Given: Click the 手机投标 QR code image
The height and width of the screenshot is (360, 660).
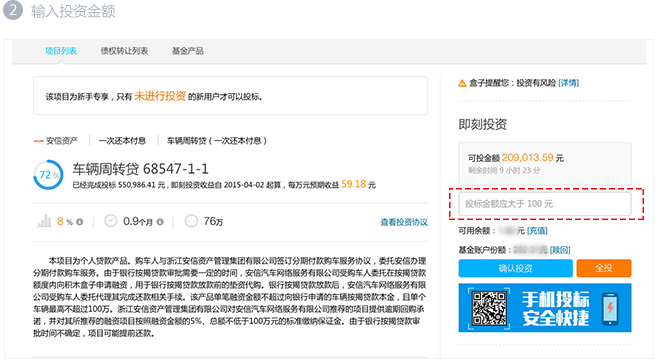Looking at the screenshot, I should point(489,308).
